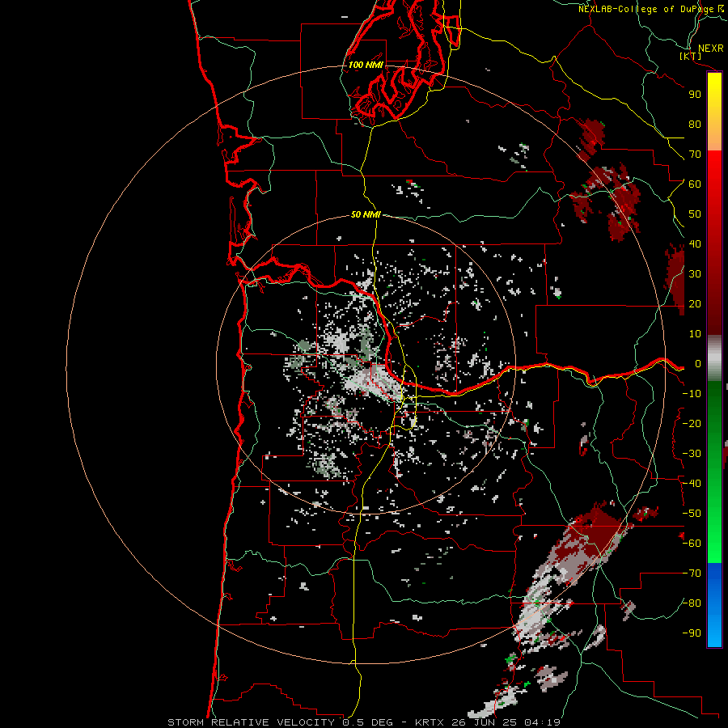Click the blue bottom segment of the color bar

coord(714,605)
